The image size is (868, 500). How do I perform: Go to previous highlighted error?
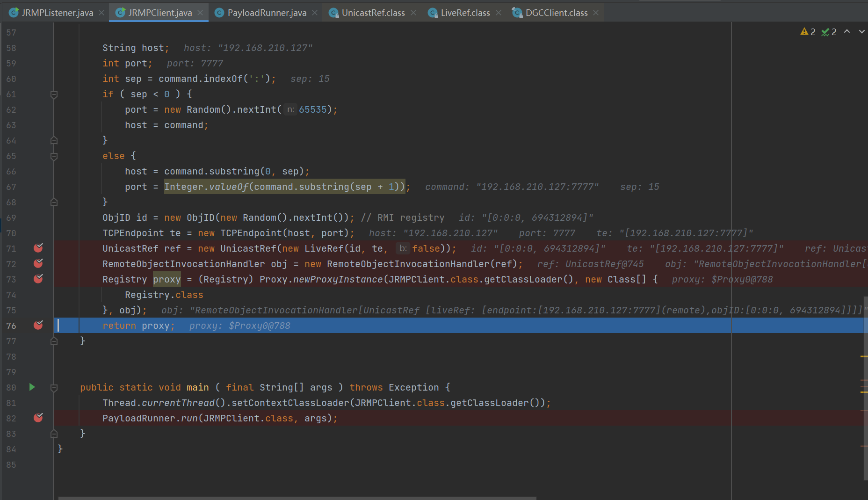tap(847, 32)
